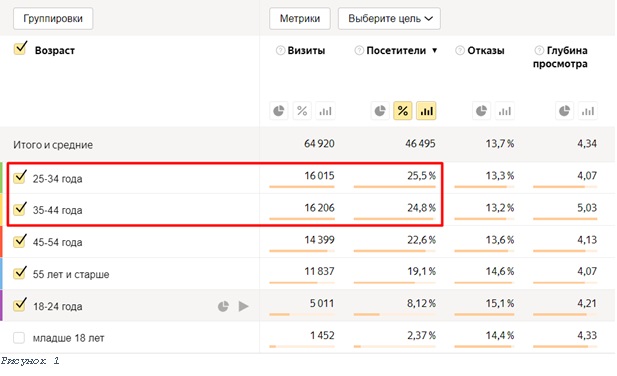Click visitors share 8,12 %

[421, 303]
